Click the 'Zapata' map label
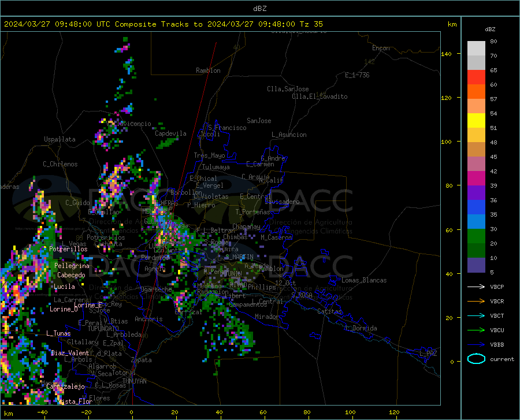Screen dimensions: 520x420 tap(142, 360)
